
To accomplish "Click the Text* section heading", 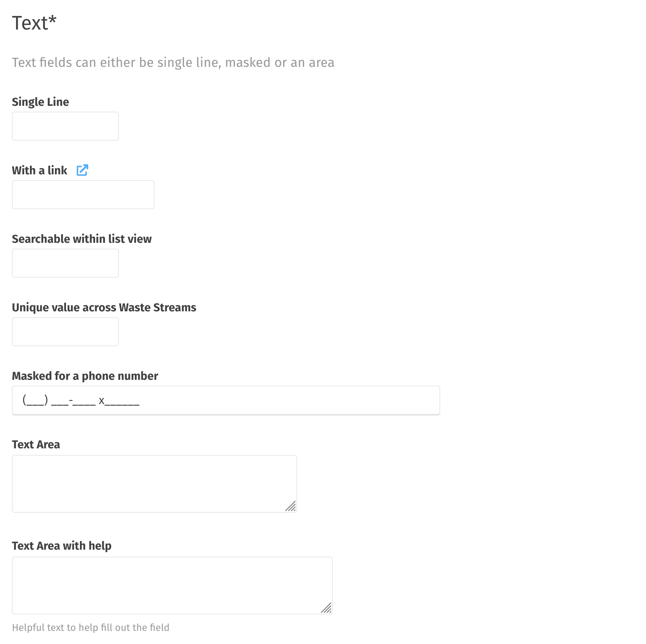I will coord(34,23).
